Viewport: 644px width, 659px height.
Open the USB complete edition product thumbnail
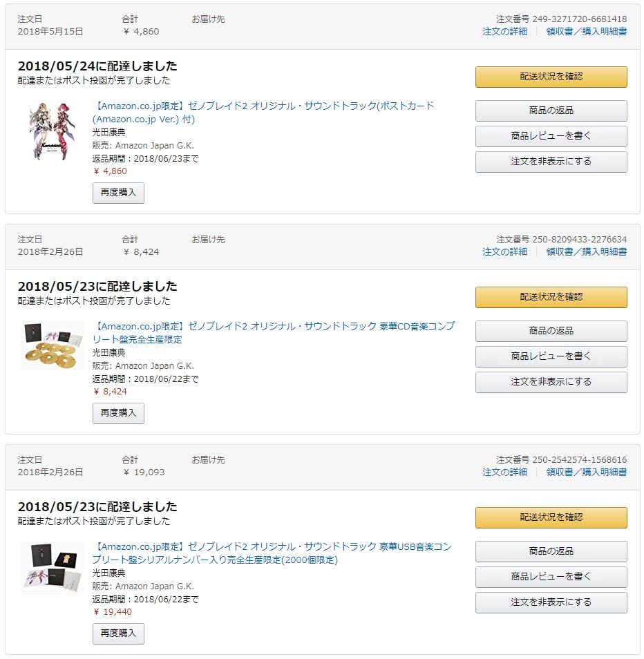[53, 566]
